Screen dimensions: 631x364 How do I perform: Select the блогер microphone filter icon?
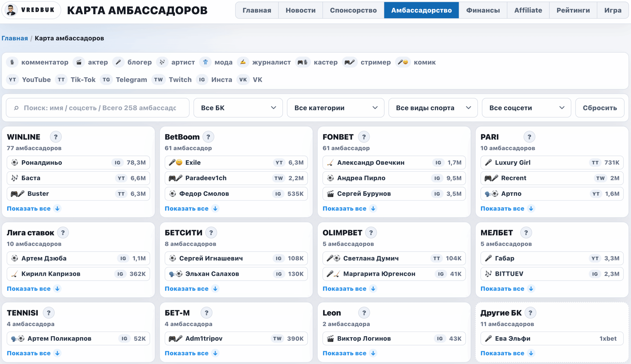pos(118,62)
